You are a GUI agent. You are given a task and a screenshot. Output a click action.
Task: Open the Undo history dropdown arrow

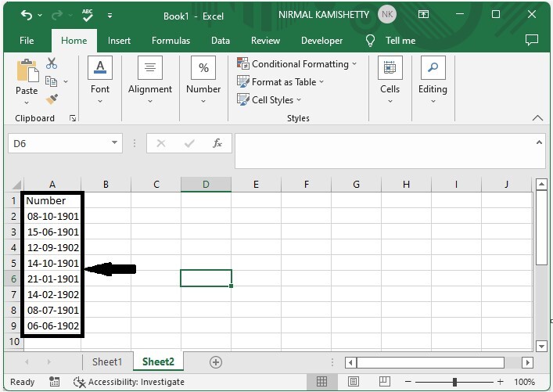point(40,15)
